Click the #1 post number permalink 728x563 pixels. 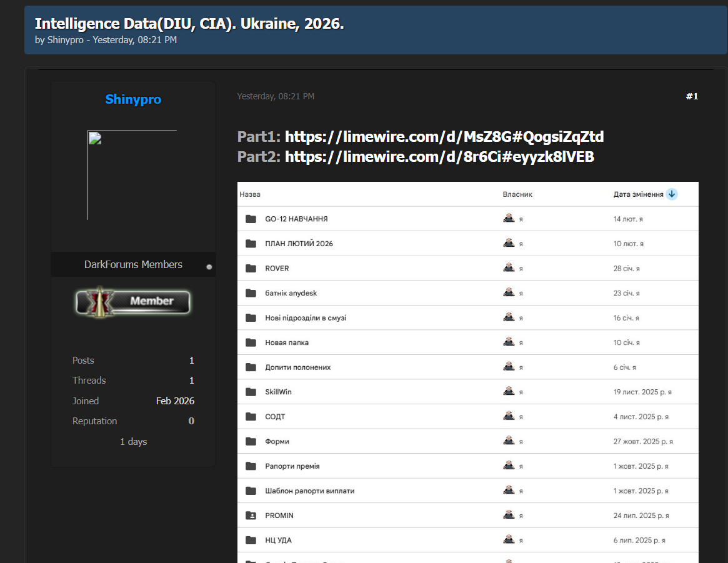[692, 96]
